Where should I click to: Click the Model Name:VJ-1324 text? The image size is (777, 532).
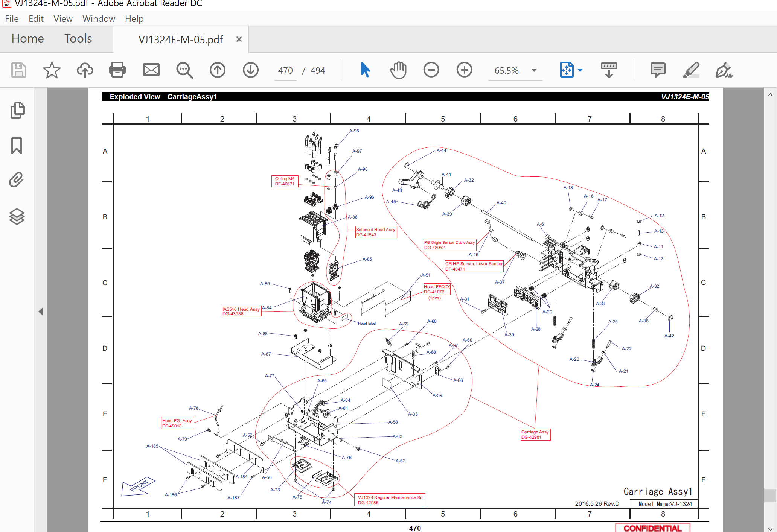pyautogui.click(x=665, y=504)
